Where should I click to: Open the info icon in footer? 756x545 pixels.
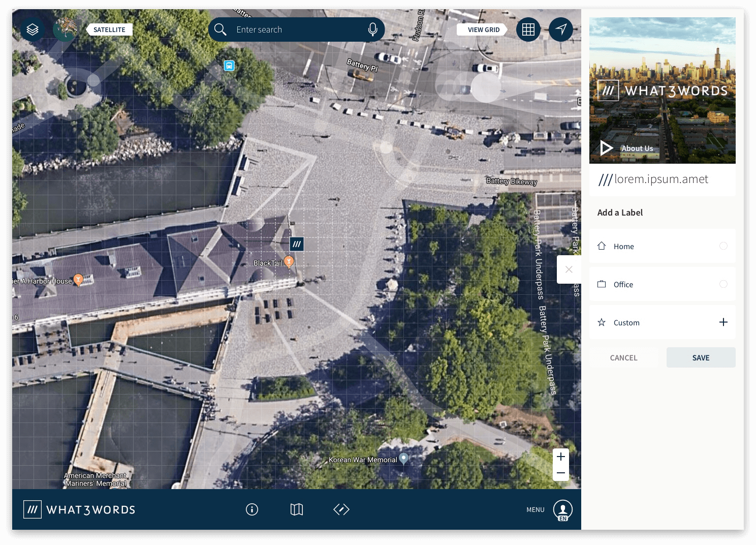tap(252, 509)
